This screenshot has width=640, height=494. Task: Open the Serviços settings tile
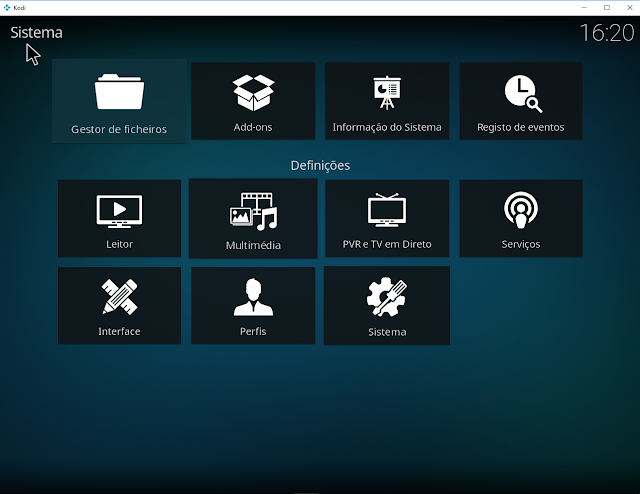click(x=521, y=218)
